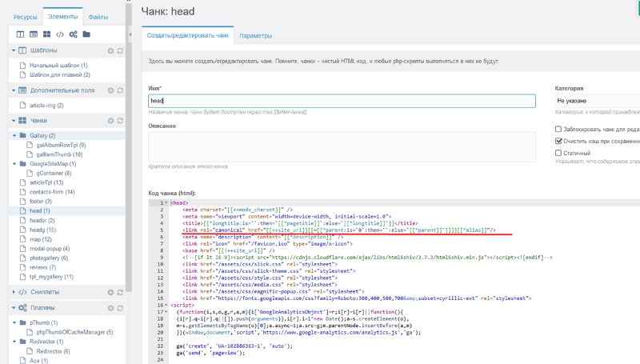Click the new category folder icon
The width and height of the screenshot is (640, 364).
(x=86, y=34)
